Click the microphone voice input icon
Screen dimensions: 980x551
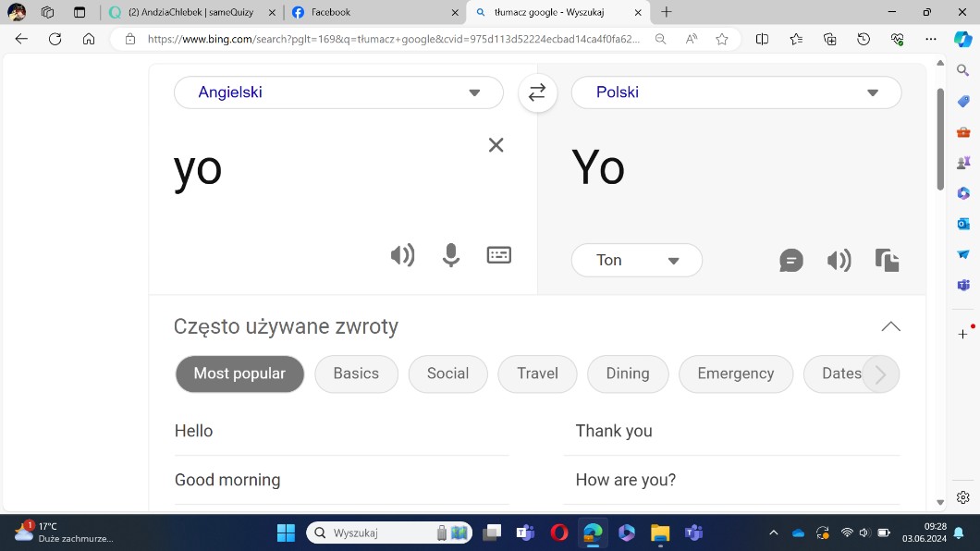coord(450,255)
